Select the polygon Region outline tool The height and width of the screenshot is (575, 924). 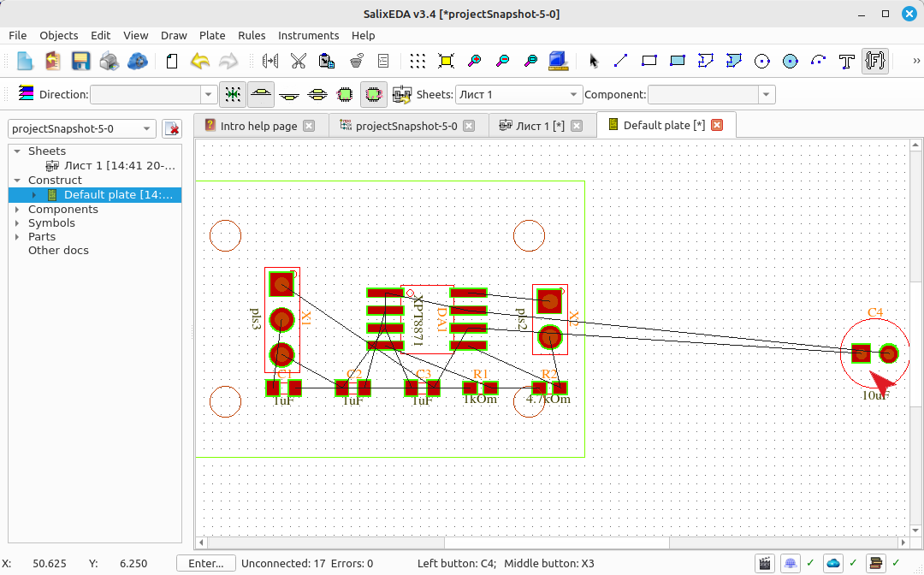(x=705, y=61)
